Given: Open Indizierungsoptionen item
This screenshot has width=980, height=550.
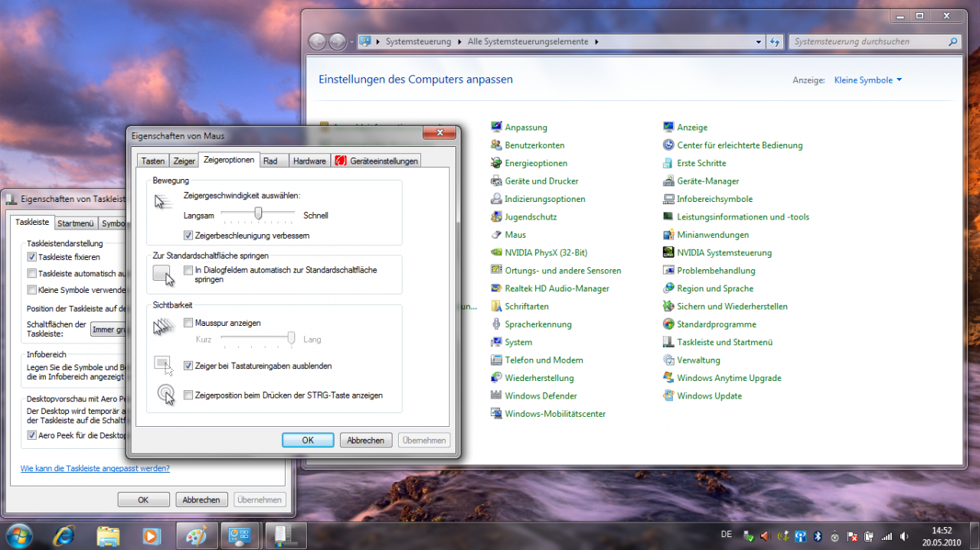Looking at the screenshot, I should point(538,199).
